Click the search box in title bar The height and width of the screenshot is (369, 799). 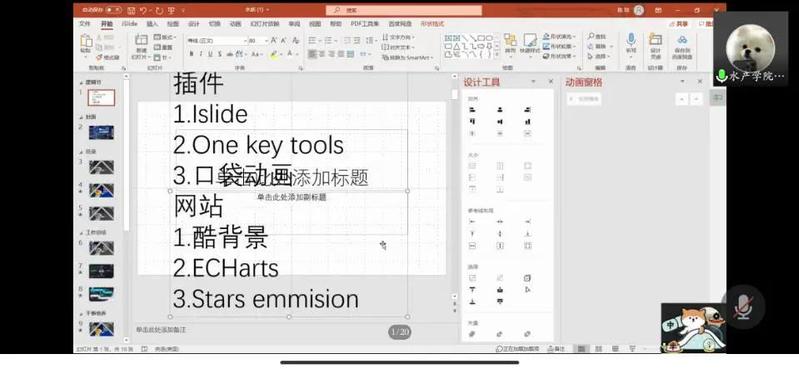pos(404,10)
